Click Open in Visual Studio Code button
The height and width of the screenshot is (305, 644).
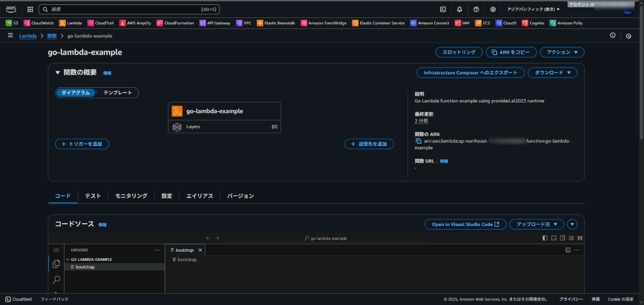click(x=466, y=225)
